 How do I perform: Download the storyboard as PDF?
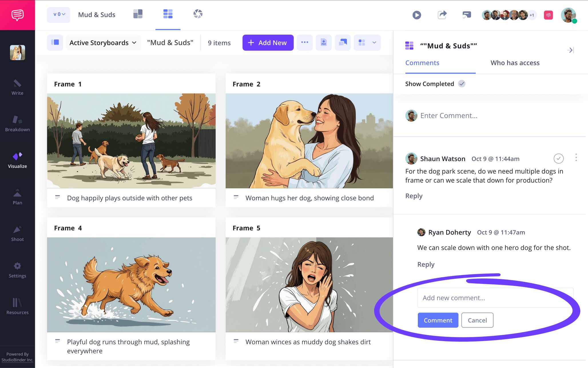click(x=323, y=42)
